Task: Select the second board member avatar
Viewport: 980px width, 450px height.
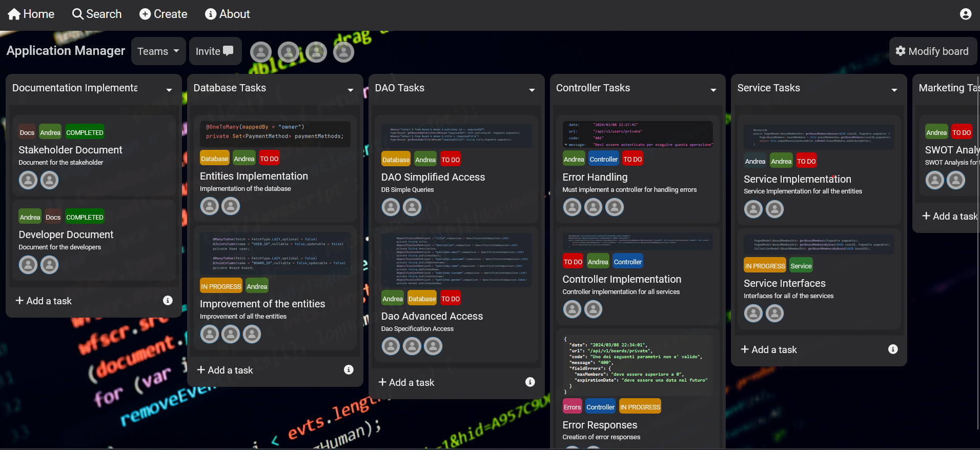Action: pyautogui.click(x=289, y=52)
